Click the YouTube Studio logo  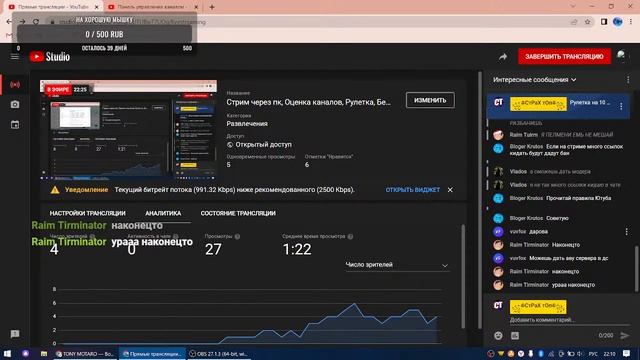(50, 56)
